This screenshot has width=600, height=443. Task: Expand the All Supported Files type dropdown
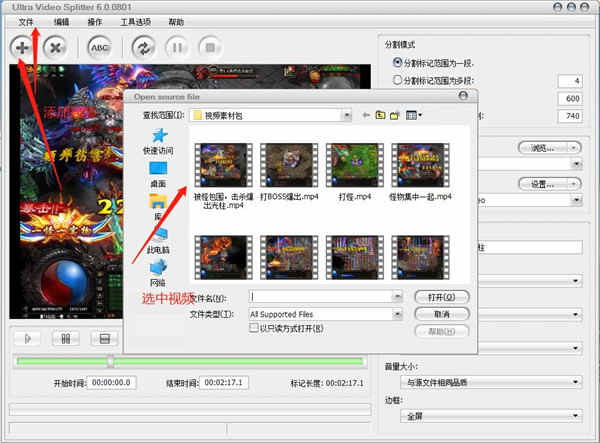click(x=397, y=314)
